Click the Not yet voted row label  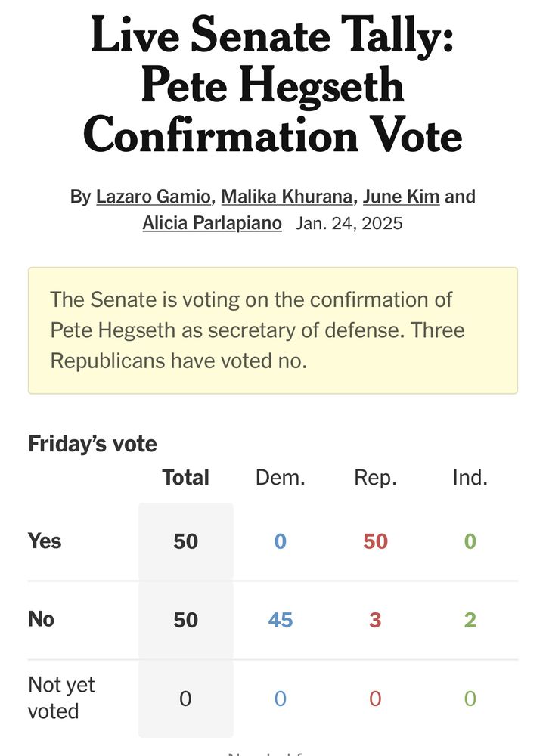[61, 698]
